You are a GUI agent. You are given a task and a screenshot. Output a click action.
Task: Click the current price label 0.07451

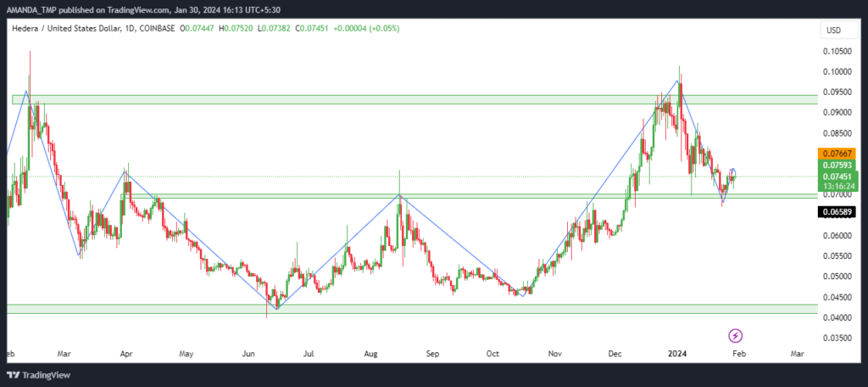(x=837, y=177)
